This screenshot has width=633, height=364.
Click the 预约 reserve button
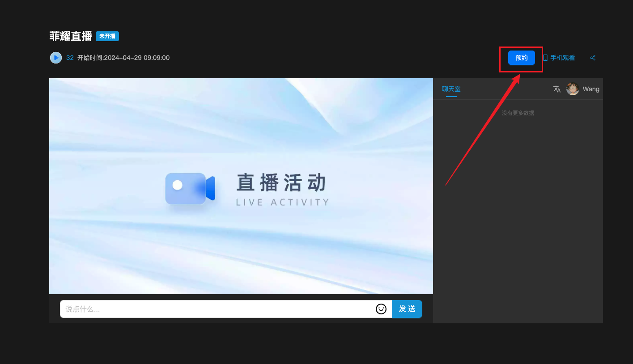[521, 58]
